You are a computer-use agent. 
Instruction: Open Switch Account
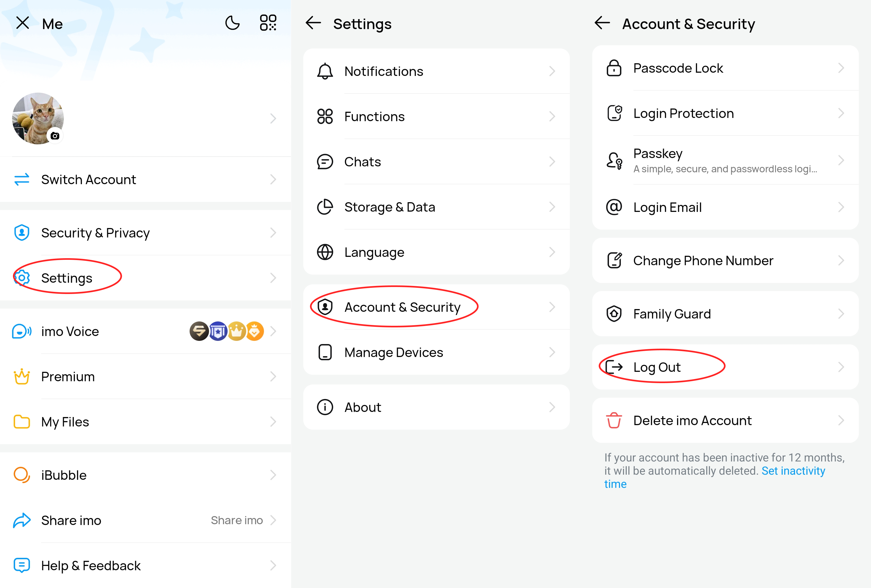(145, 180)
